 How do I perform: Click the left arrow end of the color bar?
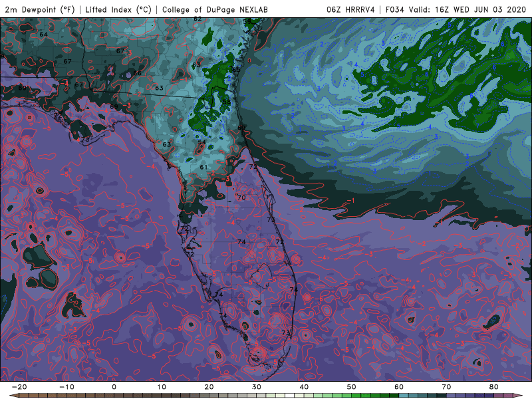[x=13, y=396]
